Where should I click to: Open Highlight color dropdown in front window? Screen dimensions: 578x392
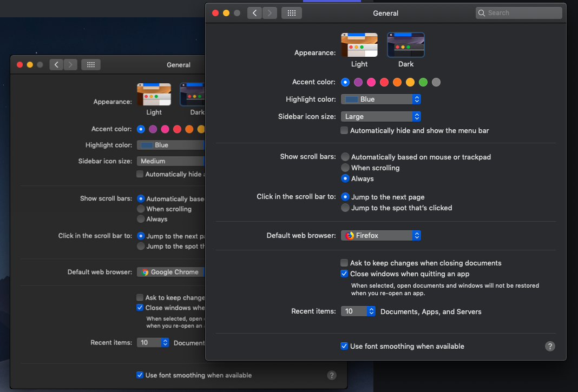click(x=381, y=99)
